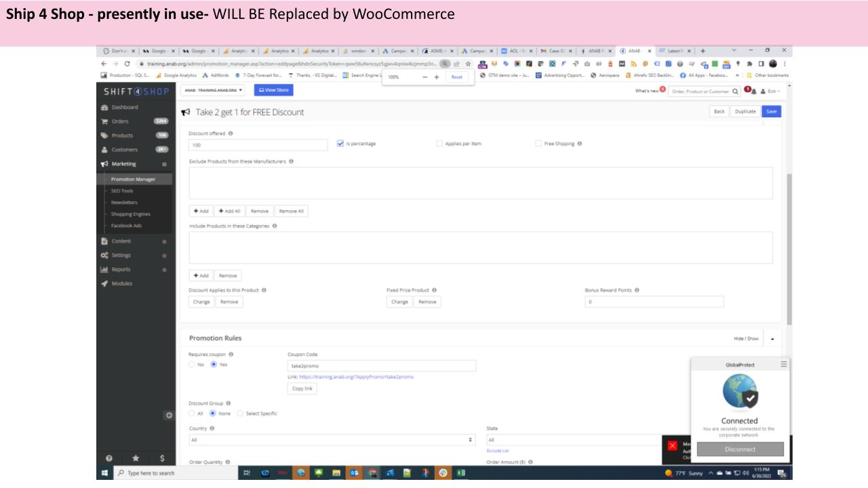Select No for Requires coupon

click(x=193, y=364)
